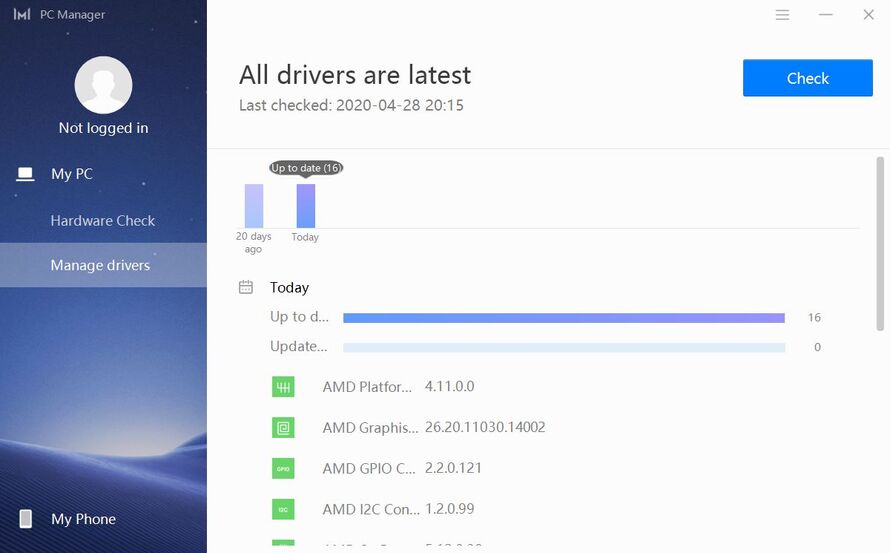Select the Today bar in chart
The width and height of the screenshot is (890, 553).
(x=305, y=206)
